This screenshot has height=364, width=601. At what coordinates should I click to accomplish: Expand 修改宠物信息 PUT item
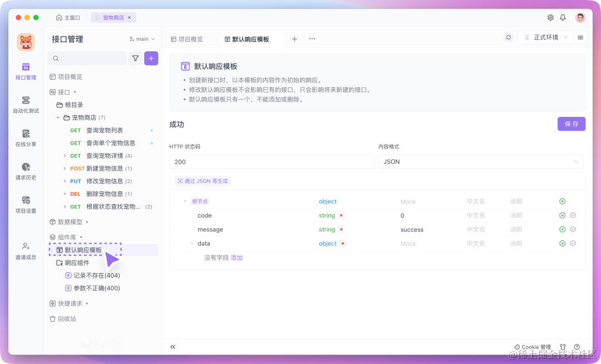[x=65, y=181]
